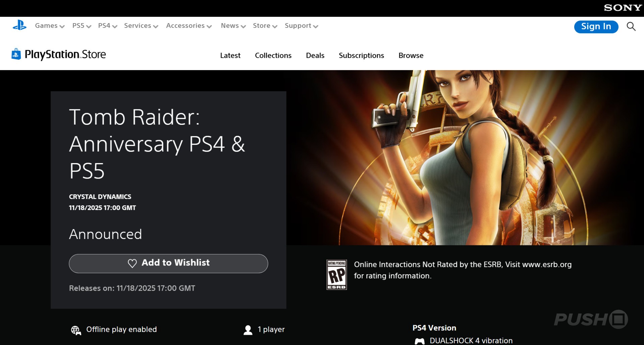
Task: Expand the PS5 dropdown menu
Action: point(82,26)
